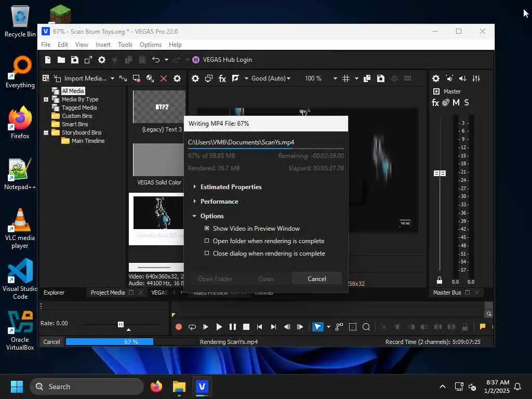Open a project via the folder icon
532x399 pixels.
pyautogui.click(x=61, y=60)
